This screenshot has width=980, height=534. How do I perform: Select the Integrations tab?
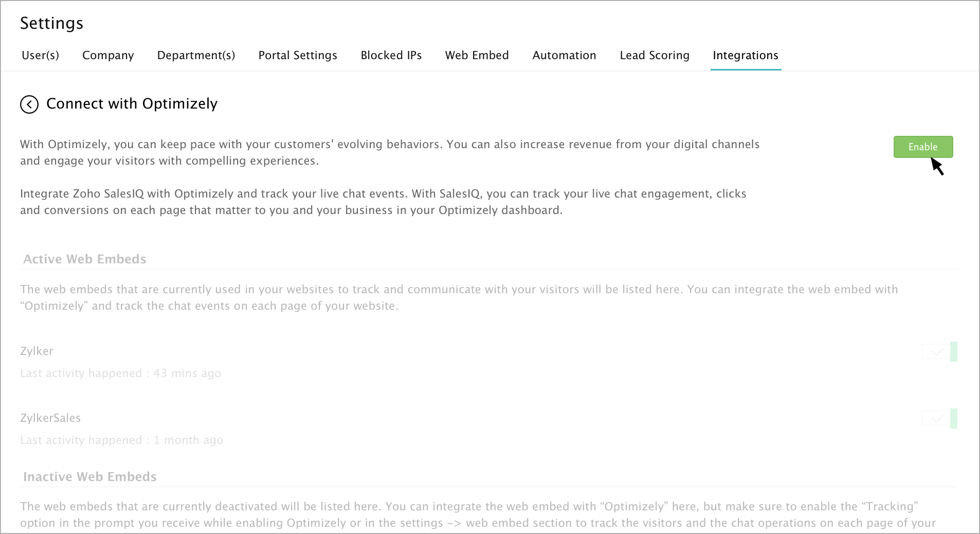746,55
